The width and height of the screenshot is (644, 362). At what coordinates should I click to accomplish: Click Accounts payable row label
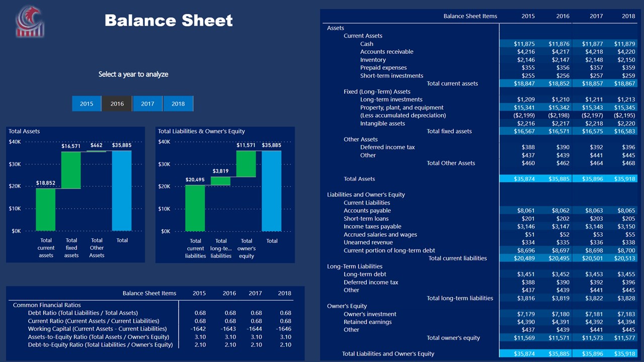pos(367,211)
